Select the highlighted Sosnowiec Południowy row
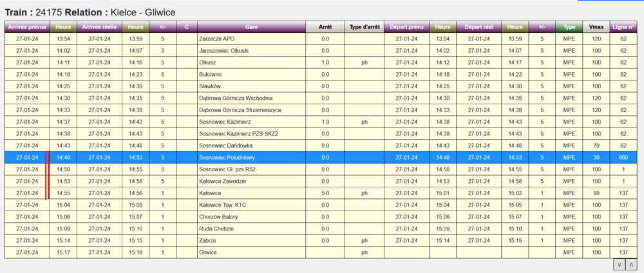The width and height of the screenshot is (644, 273). click(251, 157)
